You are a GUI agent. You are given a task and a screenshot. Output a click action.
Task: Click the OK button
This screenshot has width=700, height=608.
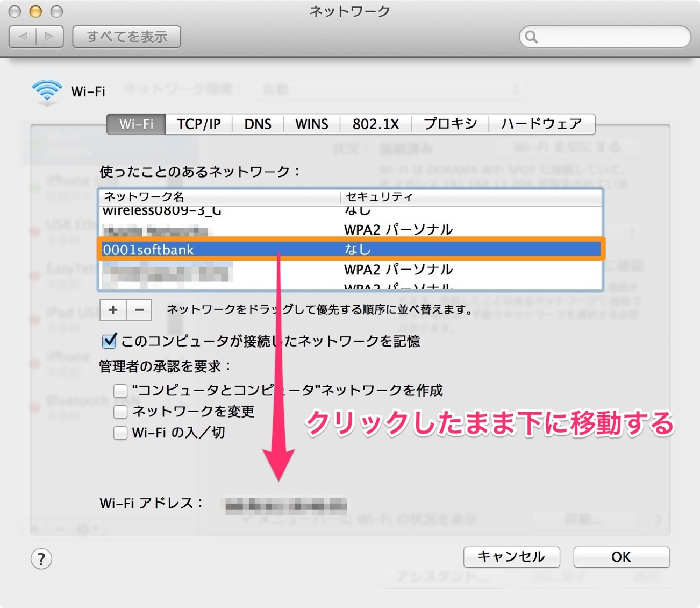click(622, 557)
